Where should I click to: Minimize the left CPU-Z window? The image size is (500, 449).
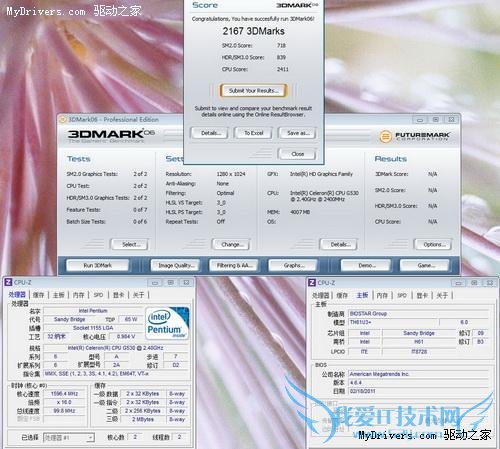point(155,283)
